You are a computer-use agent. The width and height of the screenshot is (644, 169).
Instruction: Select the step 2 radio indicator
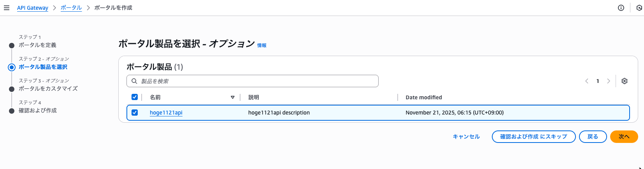[x=12, y=67]
